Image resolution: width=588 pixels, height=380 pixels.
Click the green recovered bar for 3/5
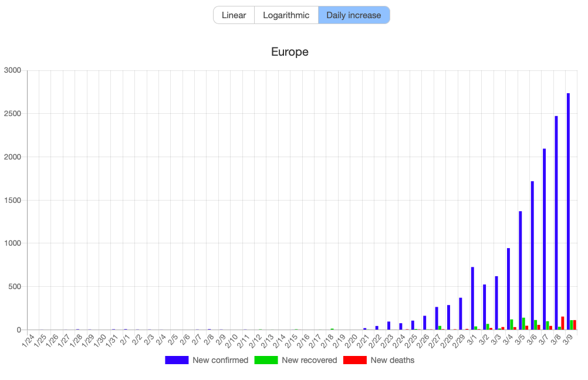523,324
